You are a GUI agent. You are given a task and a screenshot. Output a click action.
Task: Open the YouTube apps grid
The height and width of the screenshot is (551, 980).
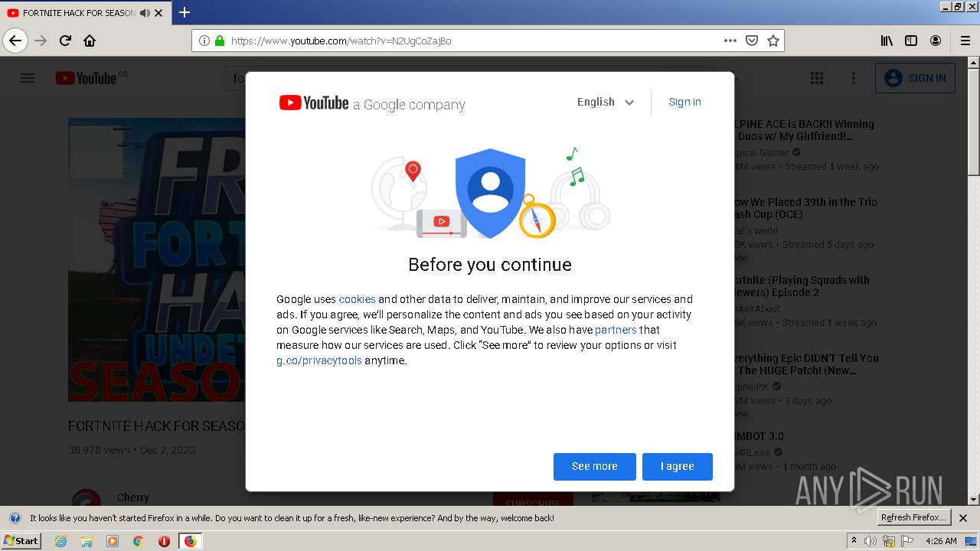point(817,78)
